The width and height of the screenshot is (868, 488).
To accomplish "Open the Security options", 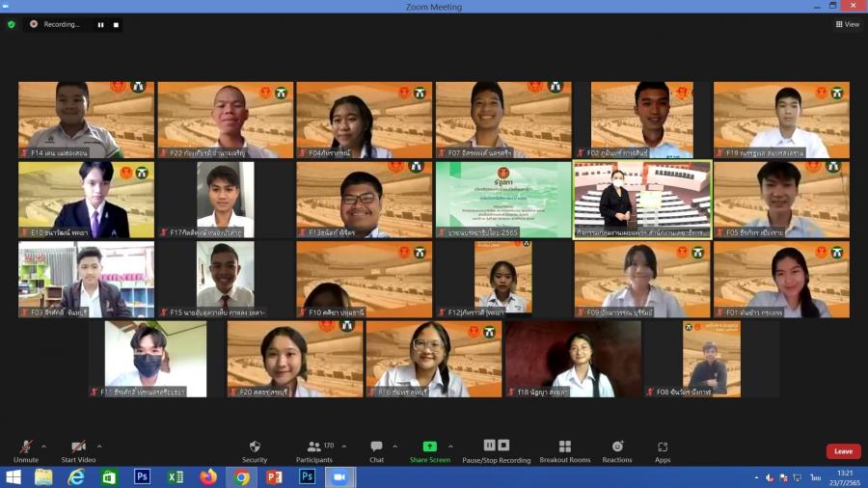I will (x=255, y=450).
